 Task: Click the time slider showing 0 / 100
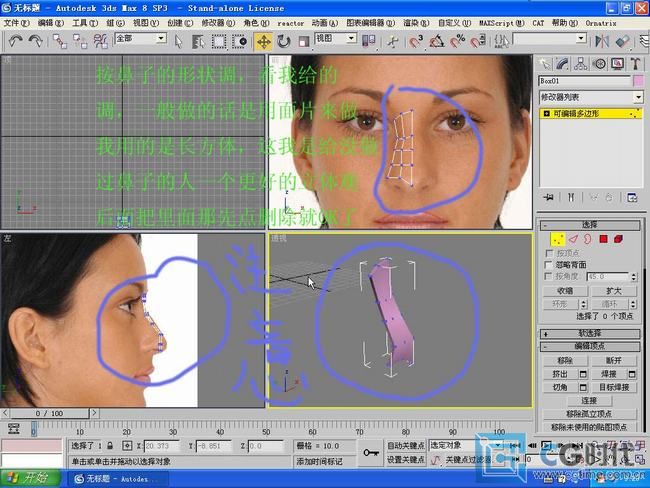point(49,413)
